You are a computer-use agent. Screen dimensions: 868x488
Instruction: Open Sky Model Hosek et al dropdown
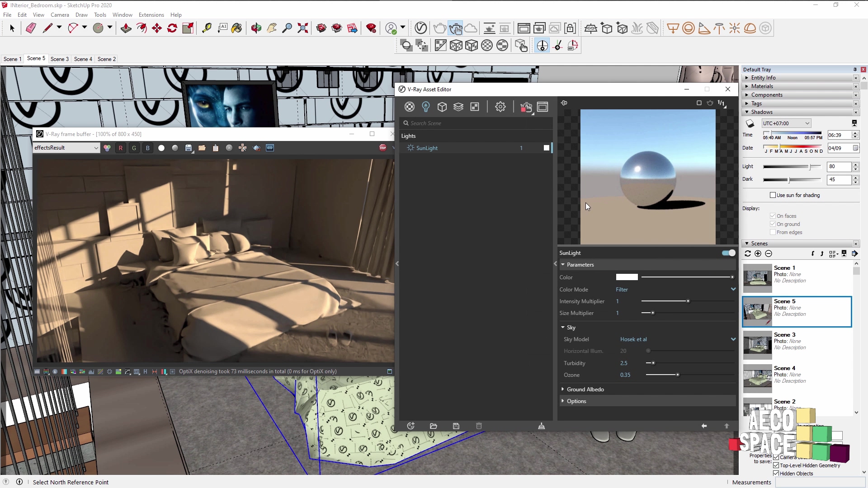coord(677,339)
